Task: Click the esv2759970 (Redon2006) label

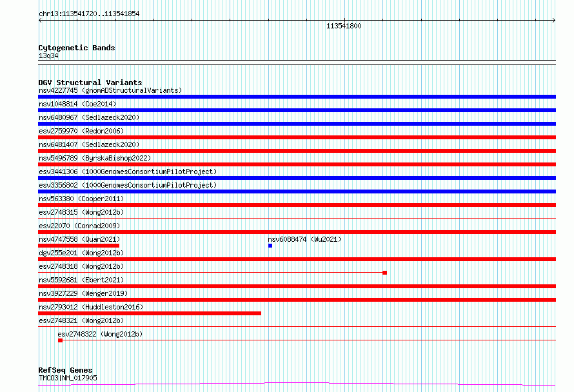Action: pos(81,131)
